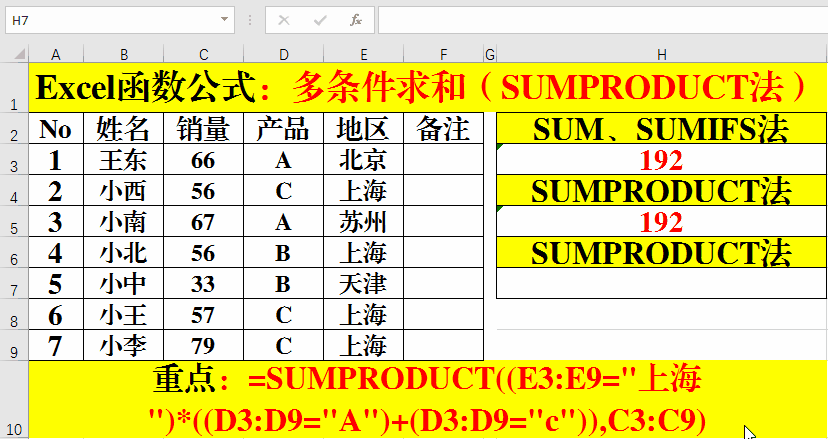Open the Name Box dropdown arrow
Viewport: 828px width, 439px height.
[x=224, y=20]
